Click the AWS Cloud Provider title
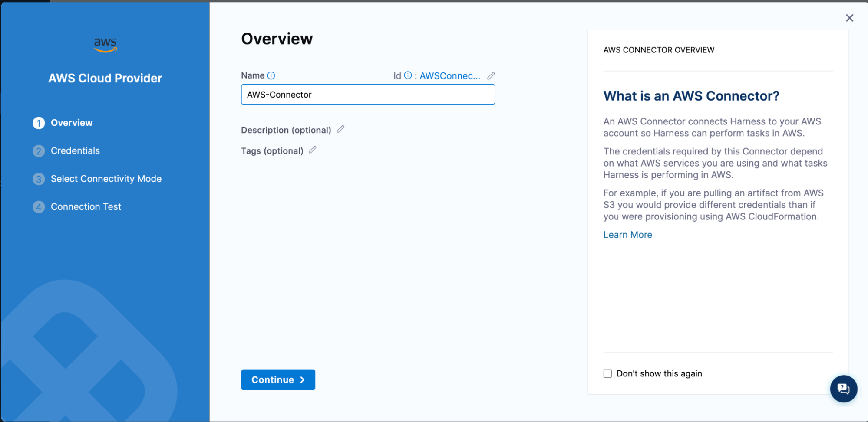 pos(105,78)
